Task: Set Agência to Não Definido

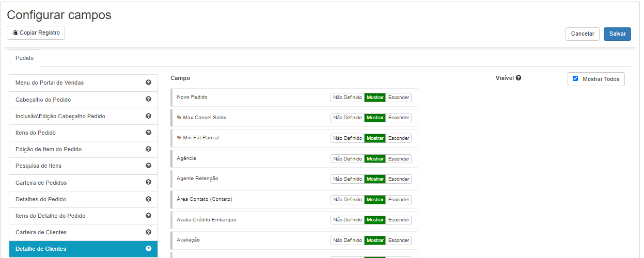Action: (x=348, y=158)
